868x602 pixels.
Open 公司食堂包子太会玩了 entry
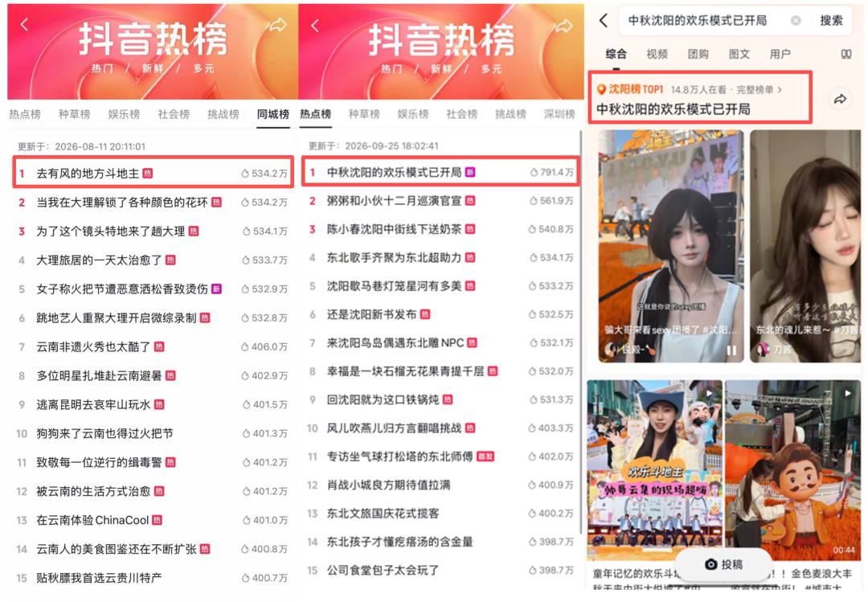click(440, 570)
